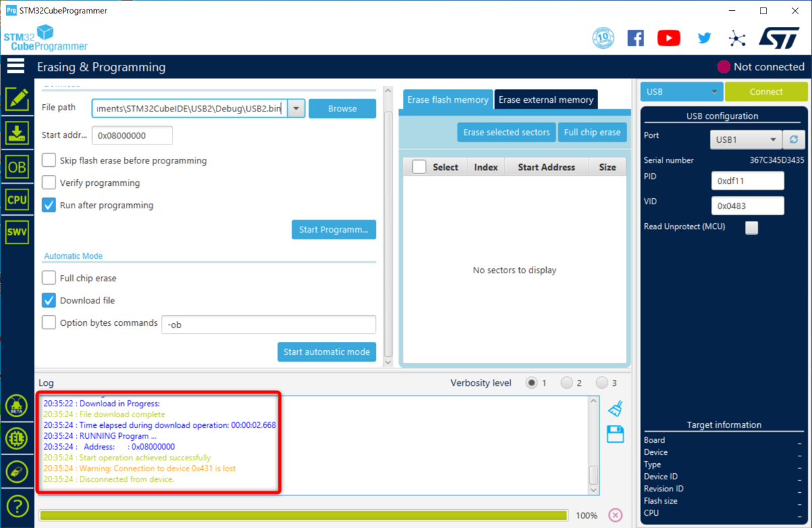812x528 pixels.
Task: Refresh the USB port list
Action: [794, 140]
